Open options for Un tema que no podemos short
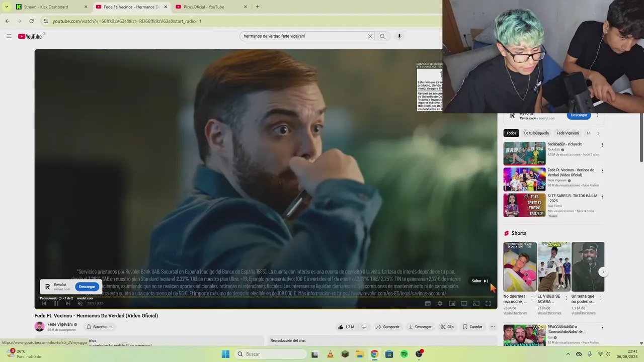Viewport: 644px width, 362px height. (x=600, y=298)
